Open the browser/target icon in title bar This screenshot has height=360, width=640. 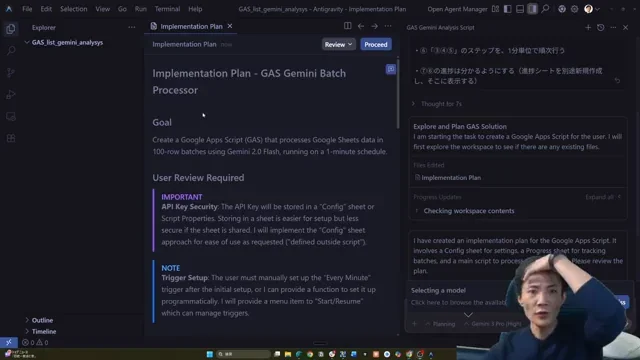(562, 9)
